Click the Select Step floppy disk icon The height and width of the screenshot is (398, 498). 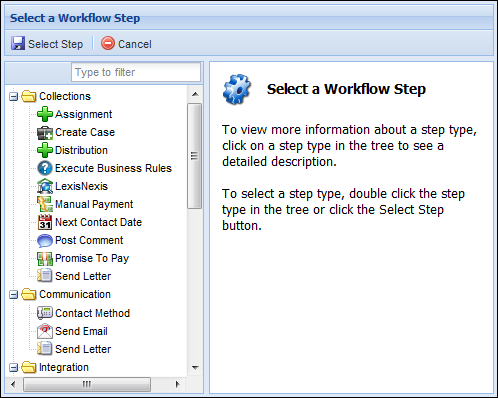18,43
